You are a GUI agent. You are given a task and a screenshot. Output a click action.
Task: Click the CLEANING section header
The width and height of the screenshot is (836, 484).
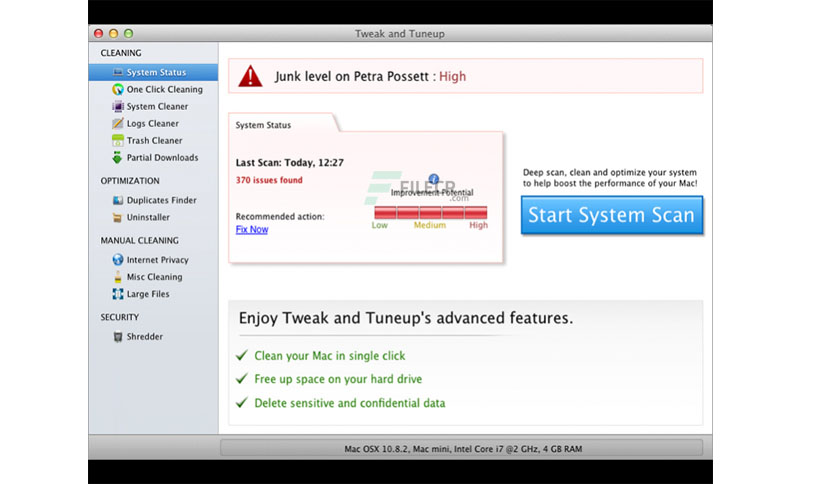[121, 53]
